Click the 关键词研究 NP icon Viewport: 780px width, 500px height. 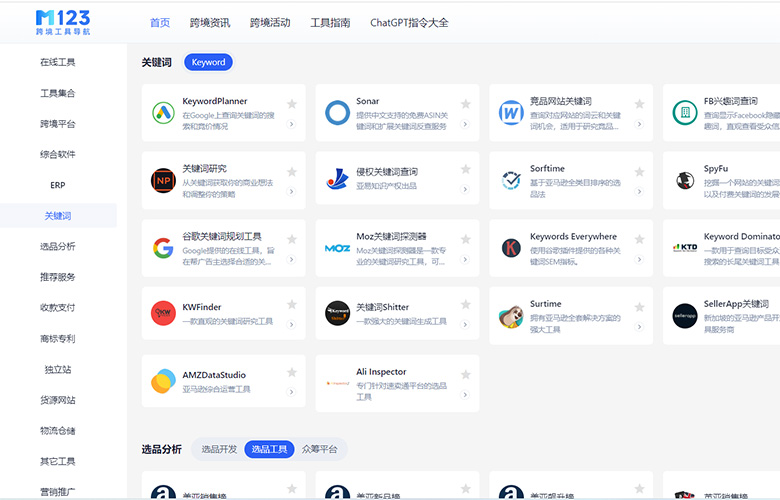(x=163, y=181)
